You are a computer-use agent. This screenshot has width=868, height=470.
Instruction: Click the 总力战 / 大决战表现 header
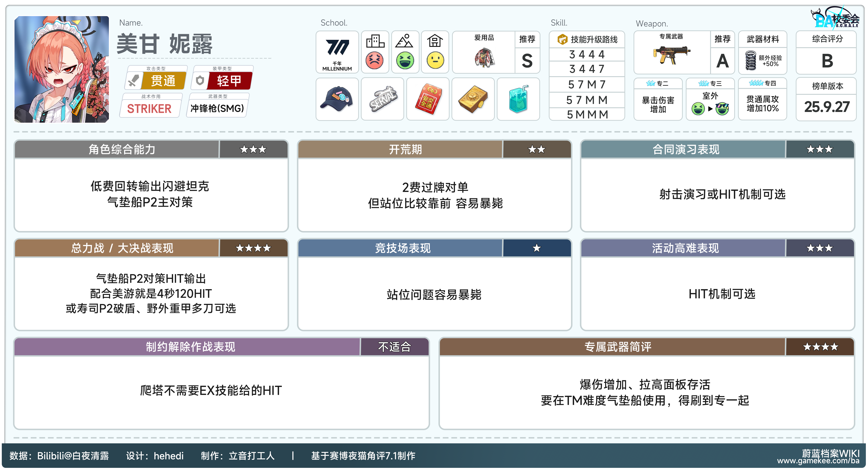[x=122, y=248]
